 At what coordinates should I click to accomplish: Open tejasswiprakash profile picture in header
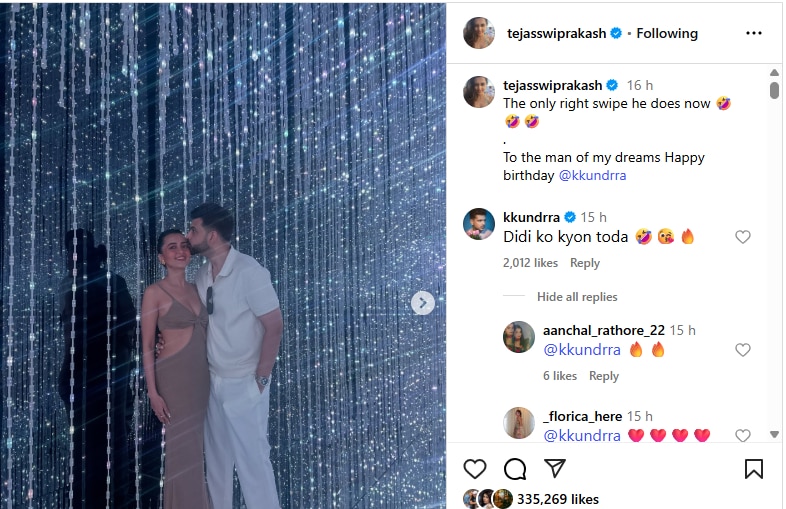coord(479,33)
